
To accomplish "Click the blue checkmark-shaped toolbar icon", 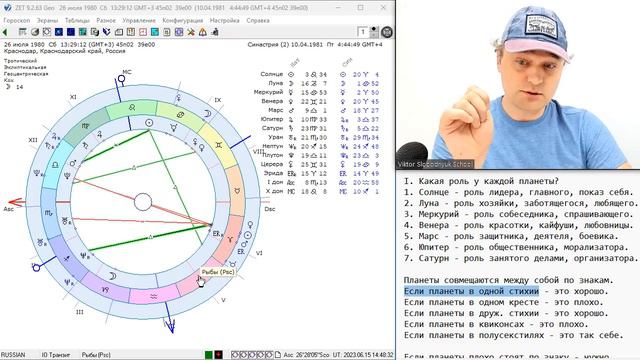I will click(107, 32).
